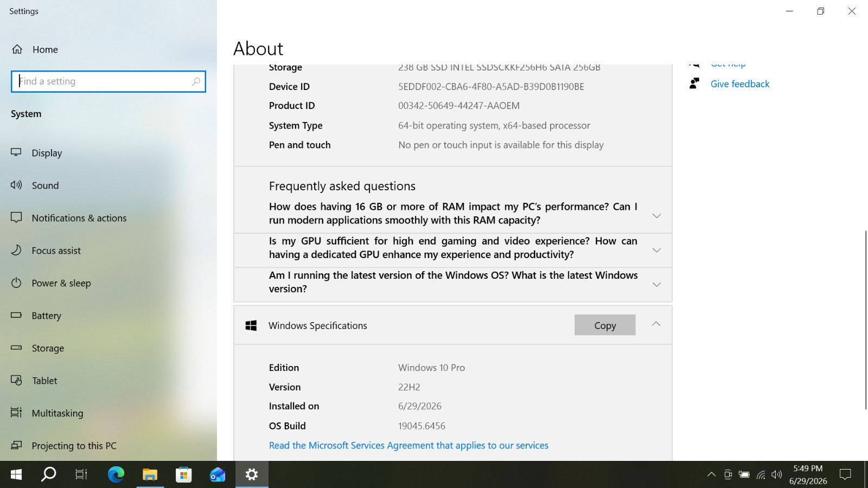Image resolution: width=868 pixels, height=488 pixels.
Task: Open the Microsoft Services Agreement link
Action: 409,445
